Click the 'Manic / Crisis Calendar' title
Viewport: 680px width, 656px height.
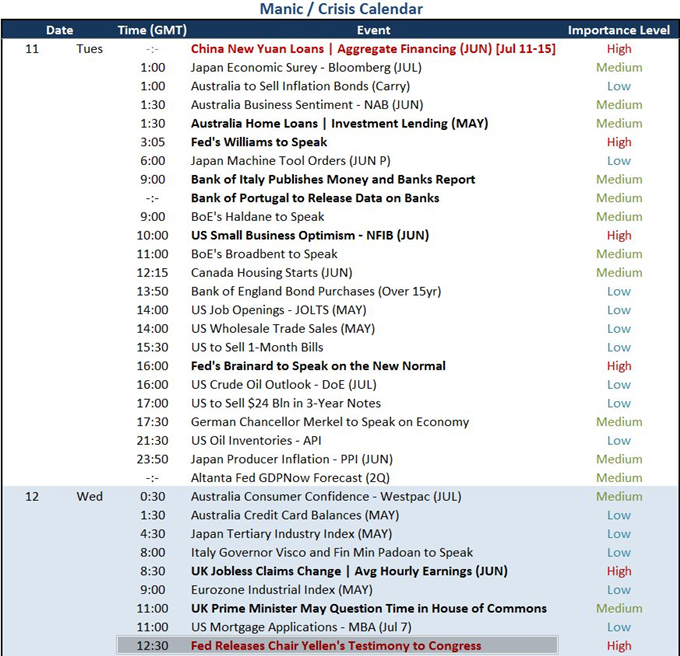[341, 9]
